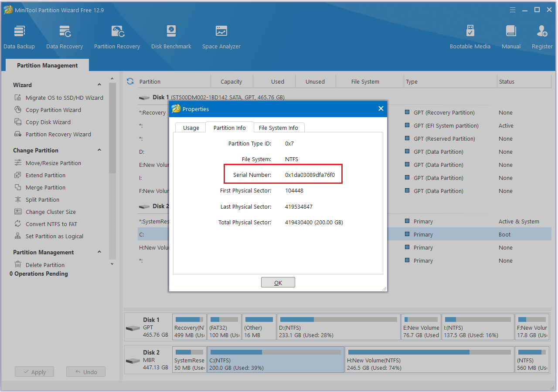
Task: Open Bootable Media builder
Action: [470, 37]
